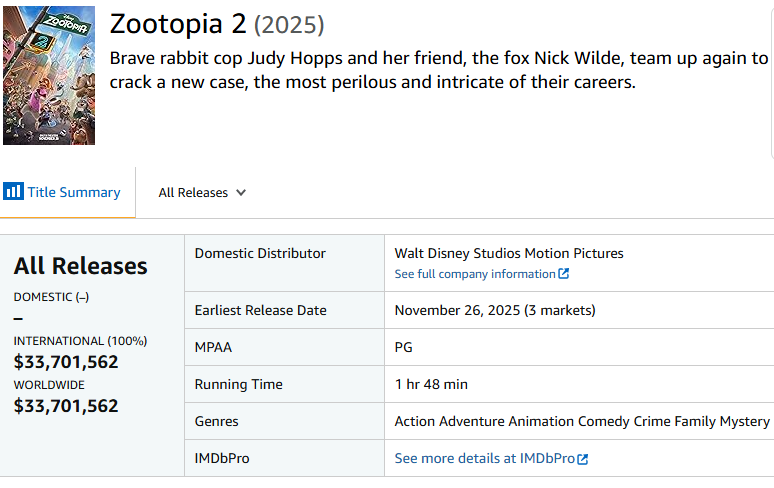The image size is (774, 488).
Task: Follow the See more details at IMDbPro link
Action: 485,458
